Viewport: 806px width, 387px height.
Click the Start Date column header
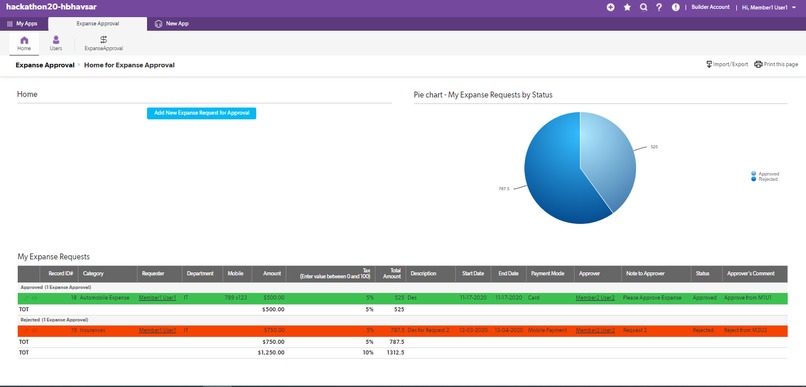(x=473, y=274)
